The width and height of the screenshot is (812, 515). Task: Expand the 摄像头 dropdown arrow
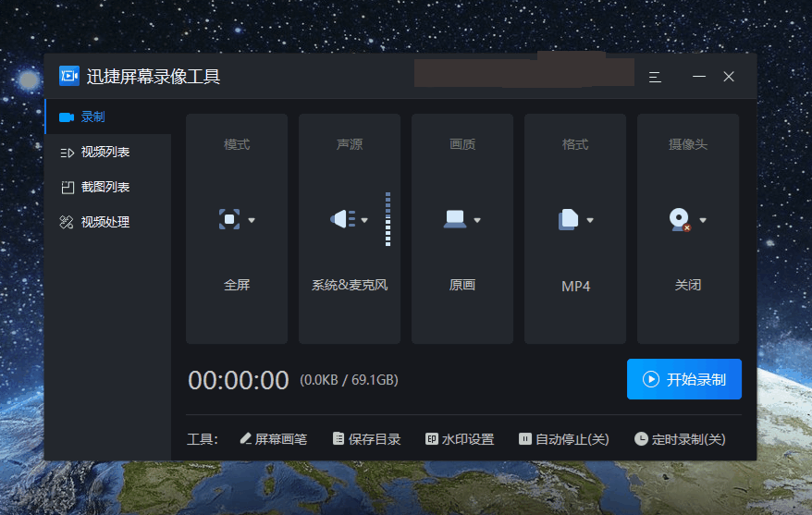point(703,220)
